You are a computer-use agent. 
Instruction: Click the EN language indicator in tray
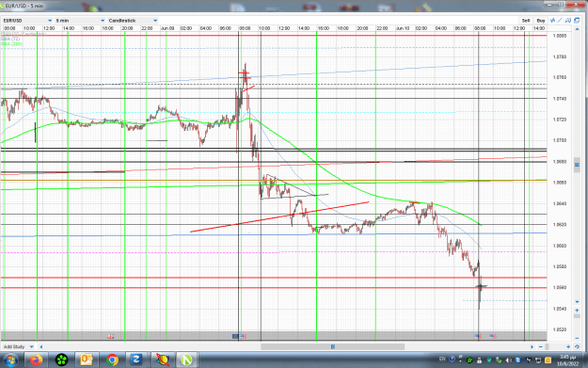(x=442, y=360)
